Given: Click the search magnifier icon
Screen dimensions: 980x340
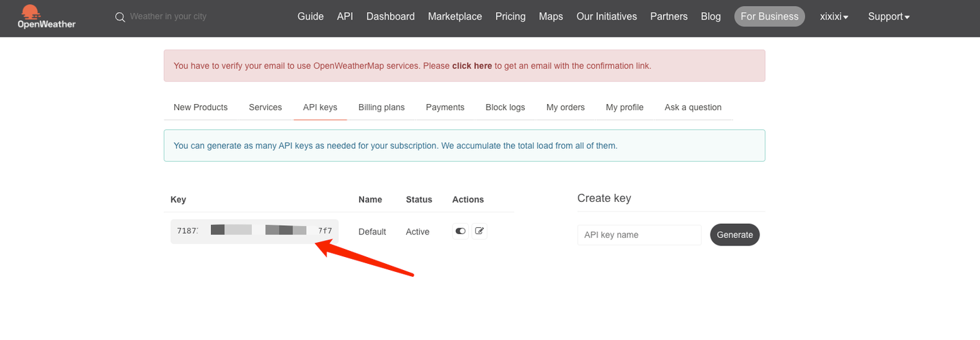Looking at the screenshot, I should pyautogui.click(x=120, y=17).
